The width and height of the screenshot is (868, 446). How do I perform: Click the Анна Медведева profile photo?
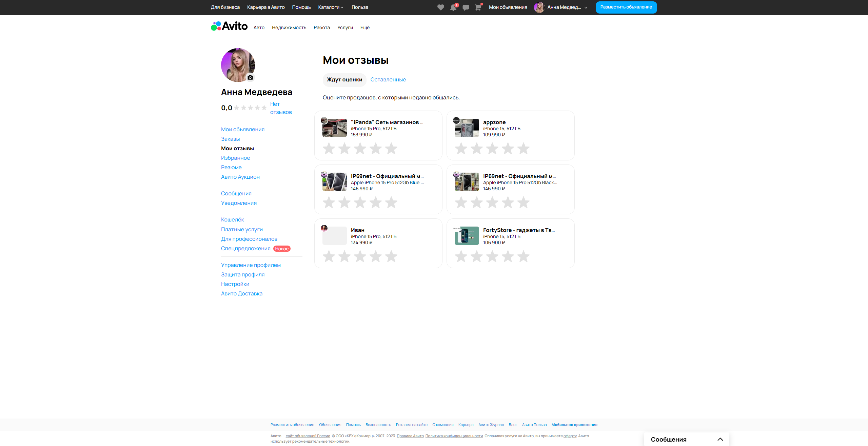238,65
